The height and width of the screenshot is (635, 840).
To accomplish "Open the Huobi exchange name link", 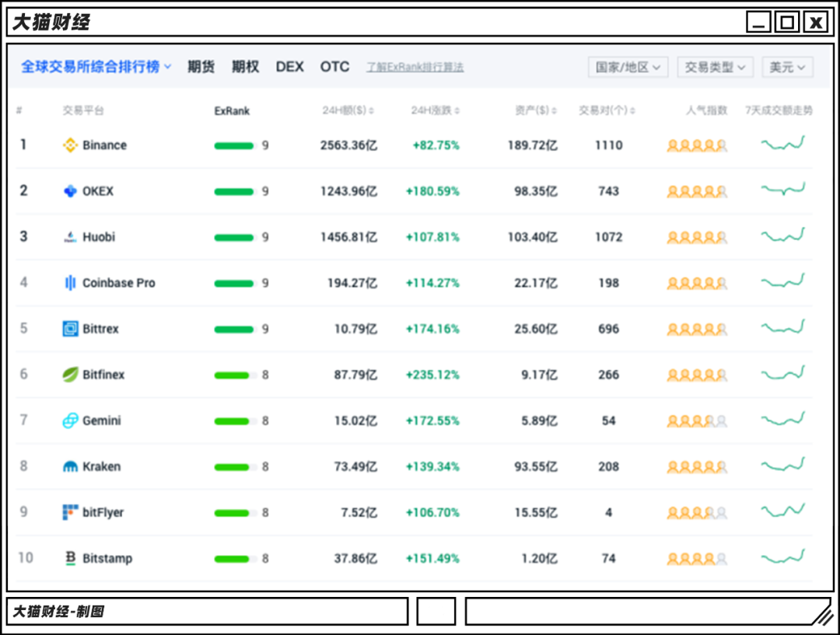I will coord(99,236).
